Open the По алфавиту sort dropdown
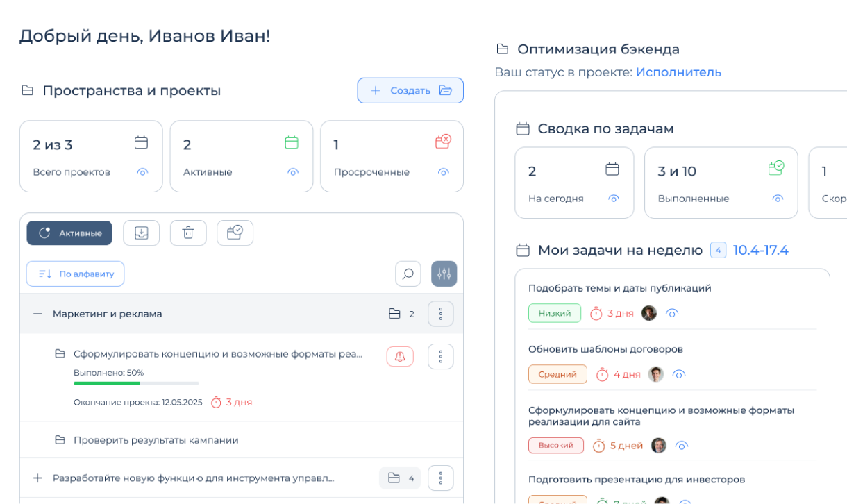Image resolution: width=847 pixels, height=504 pixels. coord(76,274)
